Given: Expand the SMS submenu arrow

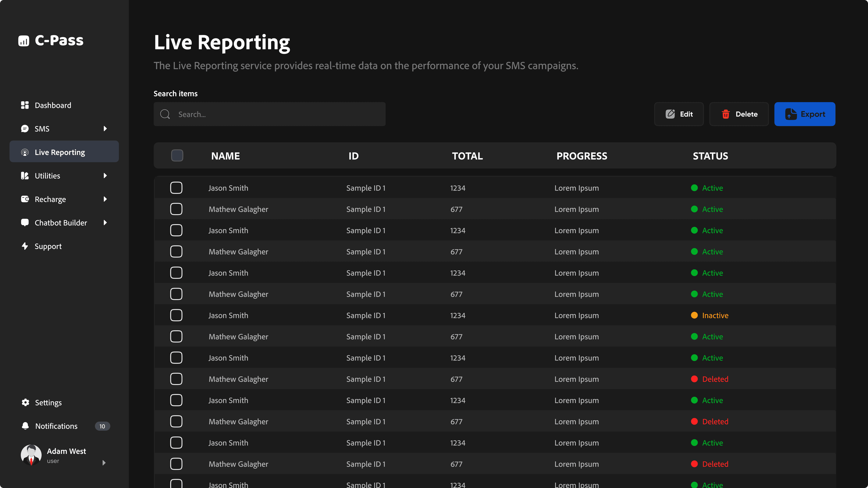Looking at the screenshot, I should (x=105, y=129).
